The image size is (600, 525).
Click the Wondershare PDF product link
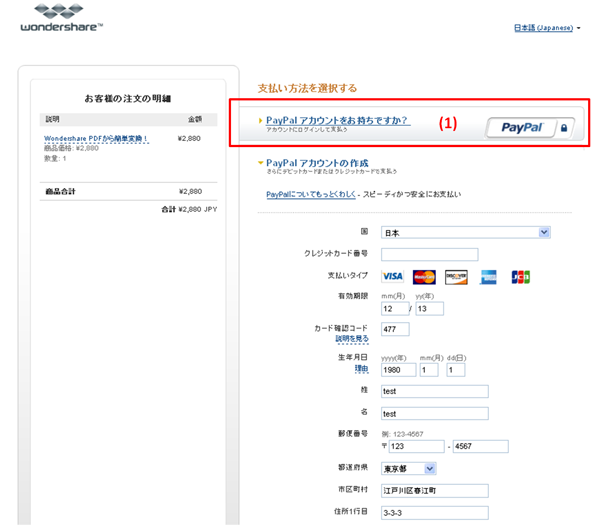(x=96, y=139)
